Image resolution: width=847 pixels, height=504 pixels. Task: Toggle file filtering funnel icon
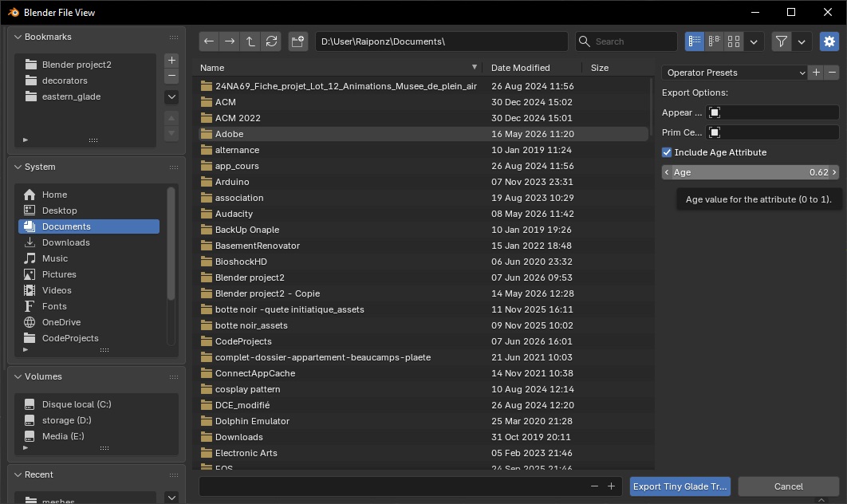pyautogui.click(x=781, y=41)
